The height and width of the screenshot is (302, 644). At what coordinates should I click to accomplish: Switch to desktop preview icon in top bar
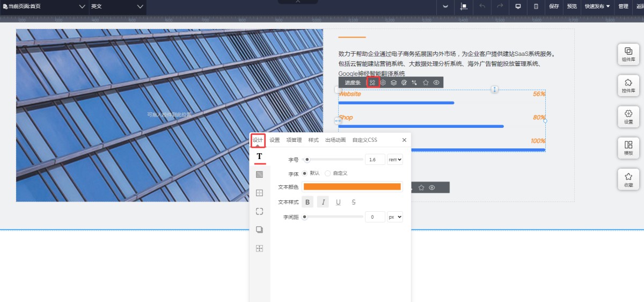(x=518, y=6)
